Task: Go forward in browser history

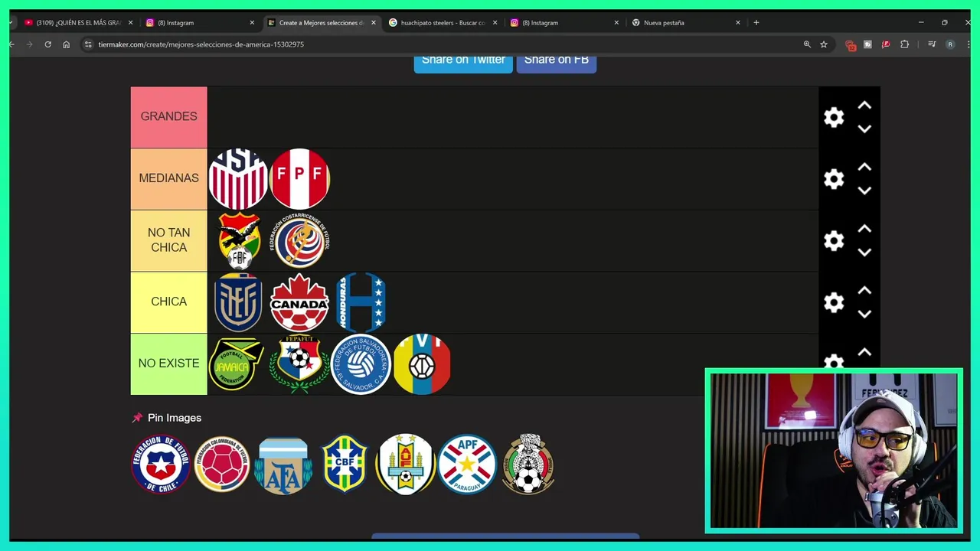Action: coord(29,44)
